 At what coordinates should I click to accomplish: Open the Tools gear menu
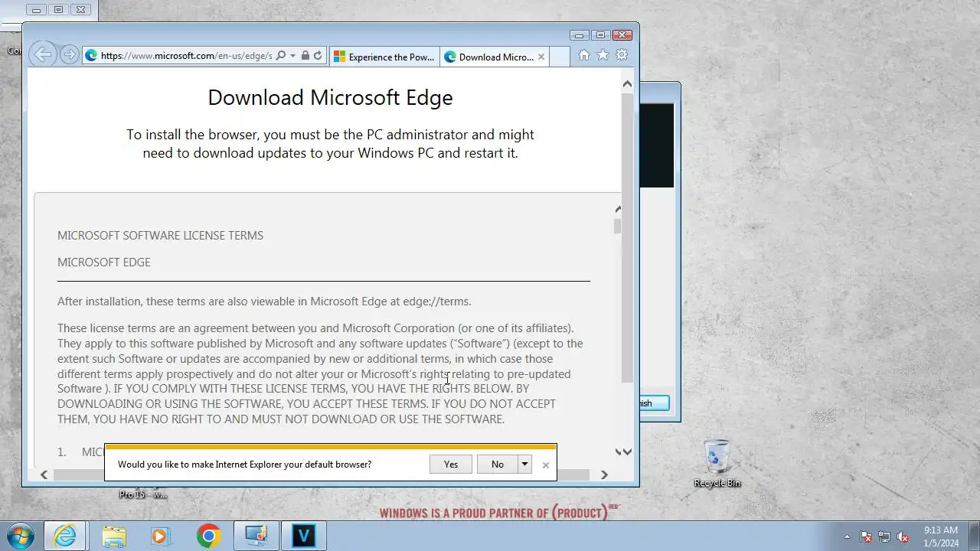622,55
